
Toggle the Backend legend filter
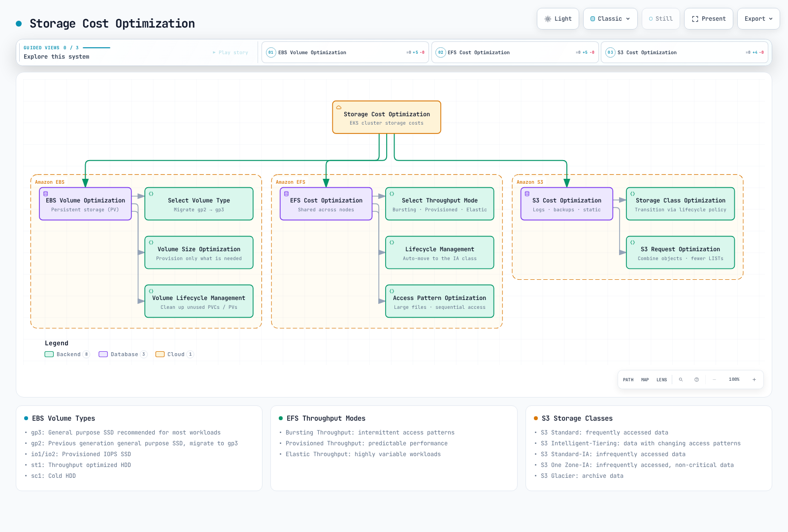coord(67,354)
